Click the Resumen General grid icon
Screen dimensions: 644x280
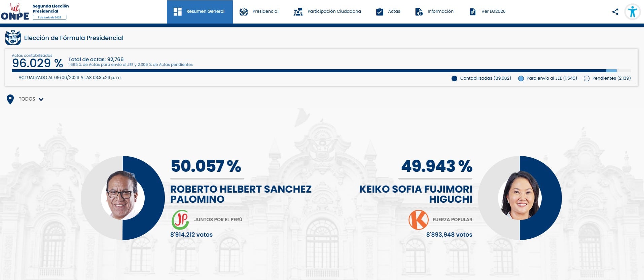pyautogui.click(x=178, y=12)
